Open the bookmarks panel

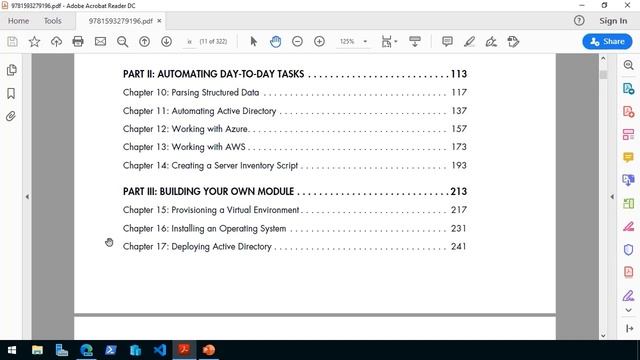point(11,93)
